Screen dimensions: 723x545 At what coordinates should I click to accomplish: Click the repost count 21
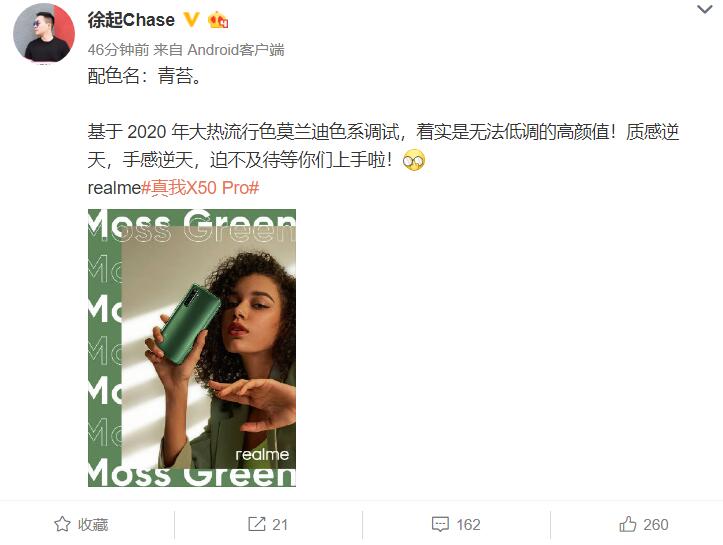click(280, 525)
